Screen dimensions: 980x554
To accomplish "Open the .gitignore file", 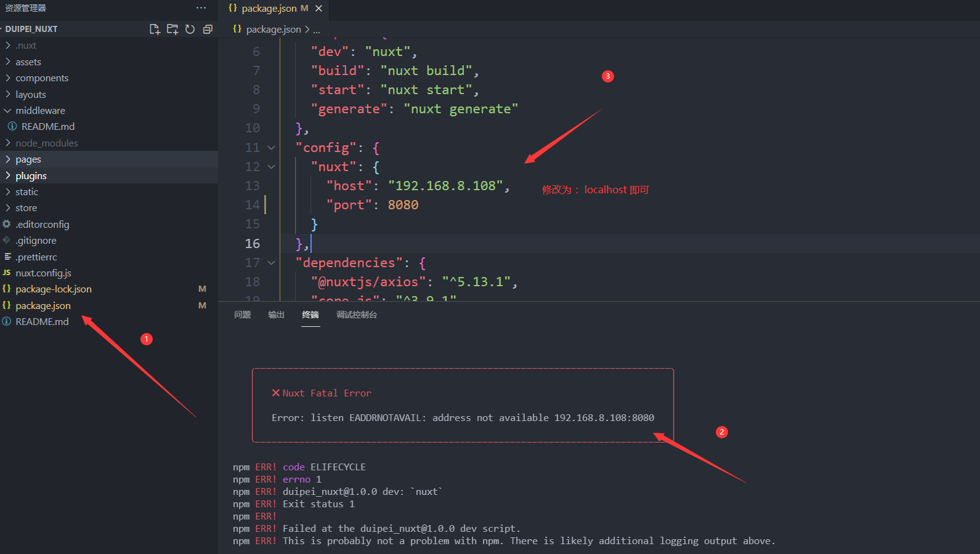I will pos(109,240).
